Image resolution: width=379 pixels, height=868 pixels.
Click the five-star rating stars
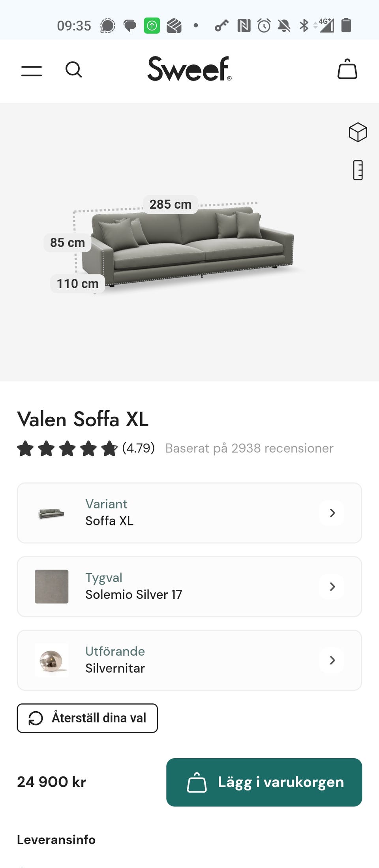tap(67, 449)
